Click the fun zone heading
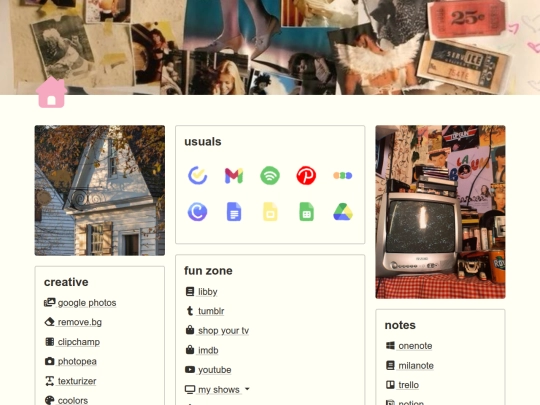 click(x=208, y=271)
